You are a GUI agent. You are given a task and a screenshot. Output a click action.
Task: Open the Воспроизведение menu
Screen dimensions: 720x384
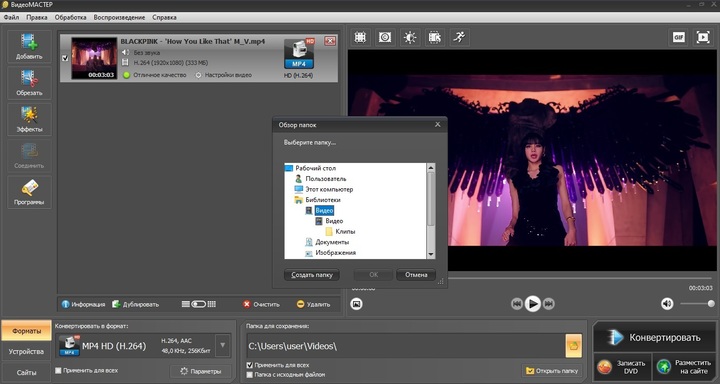(119, 17)
